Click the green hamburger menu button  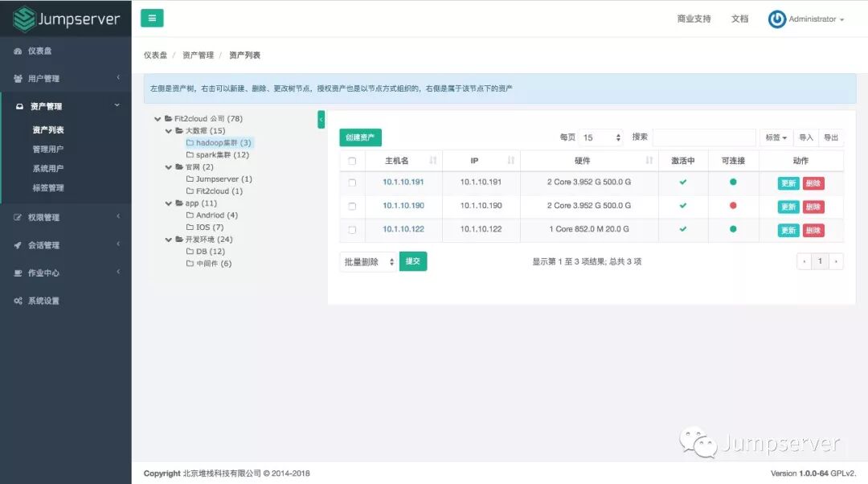pos(152,18)
